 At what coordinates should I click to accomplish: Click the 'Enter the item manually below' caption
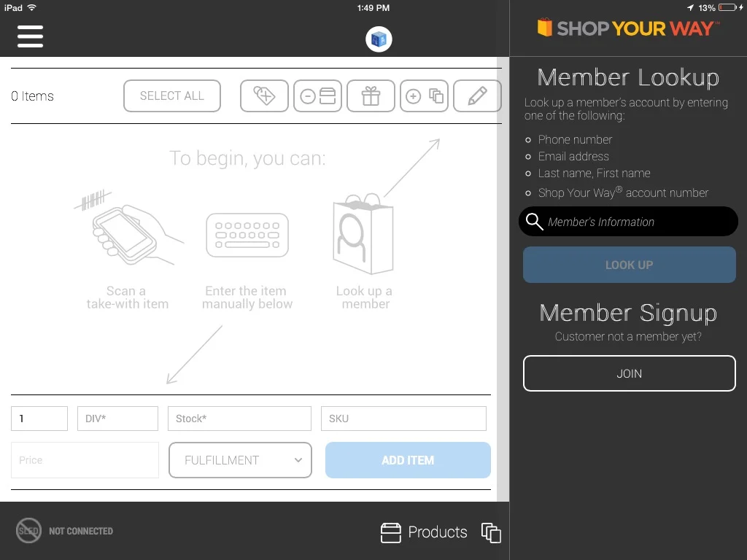(x=247, y=297)
